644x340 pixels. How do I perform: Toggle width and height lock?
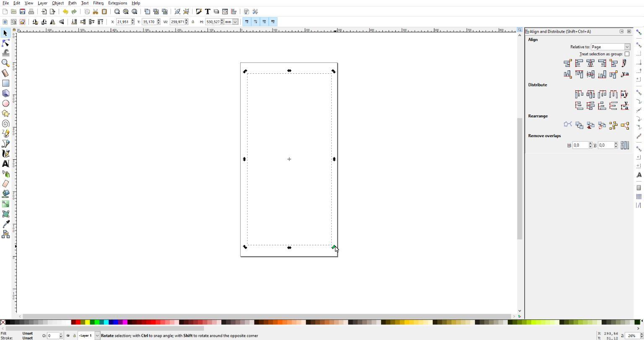pyautogui.click(x=193, y=22)
